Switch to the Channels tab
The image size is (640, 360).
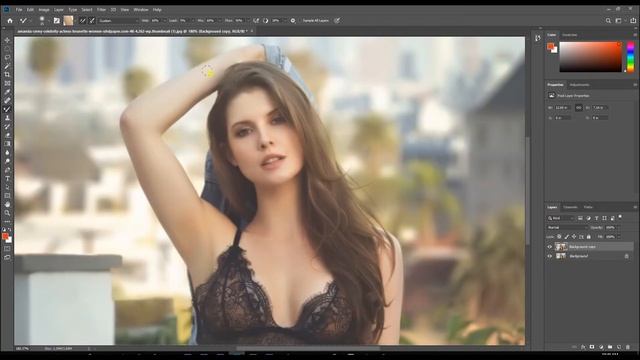570,207
